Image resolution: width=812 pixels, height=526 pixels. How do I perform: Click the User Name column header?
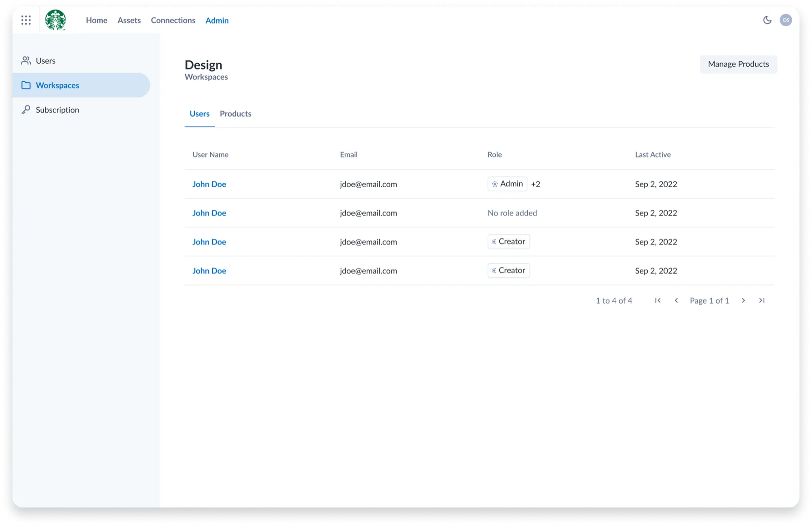(211, 155)
